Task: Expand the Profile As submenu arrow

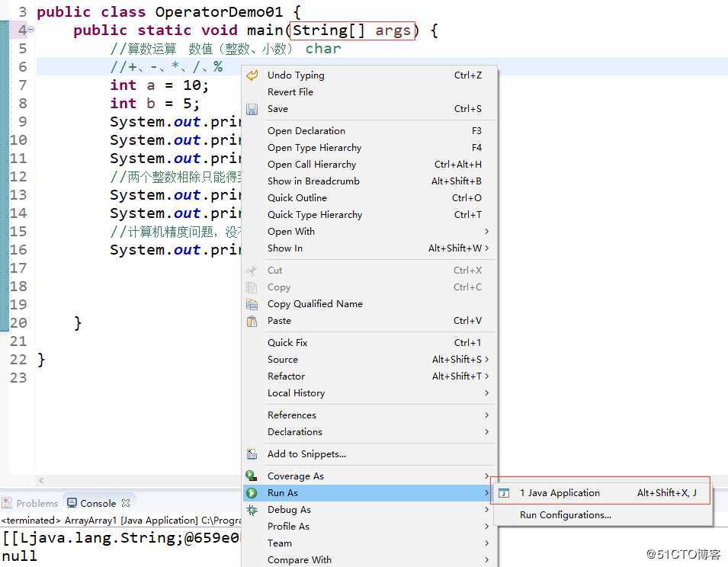Action: click(486, 526)
